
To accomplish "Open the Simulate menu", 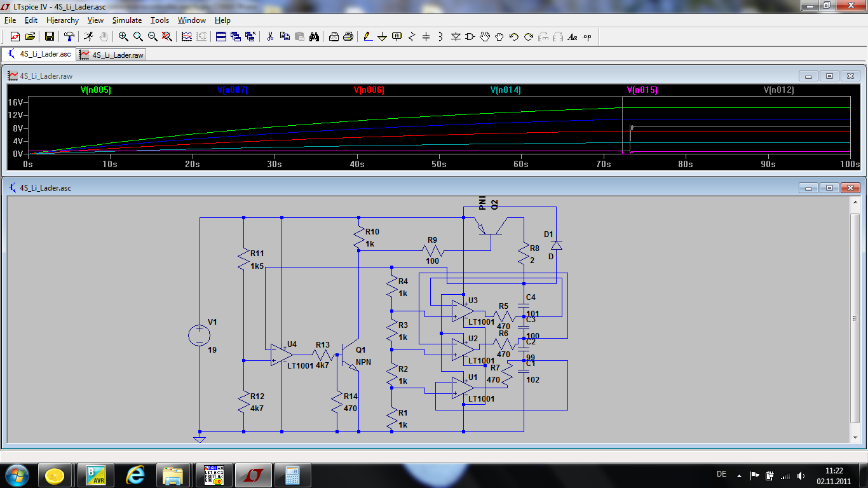I will 127,20.
